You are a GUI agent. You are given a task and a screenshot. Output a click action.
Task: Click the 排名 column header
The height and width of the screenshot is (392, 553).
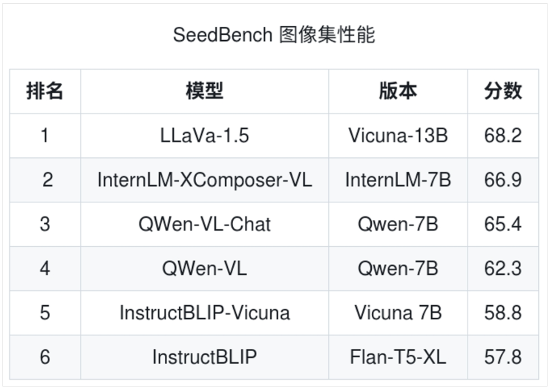45,91
